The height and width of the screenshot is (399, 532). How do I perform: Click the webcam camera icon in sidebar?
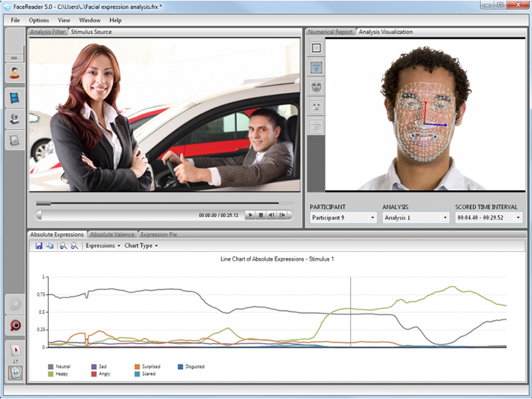click(x=15, y=119)
